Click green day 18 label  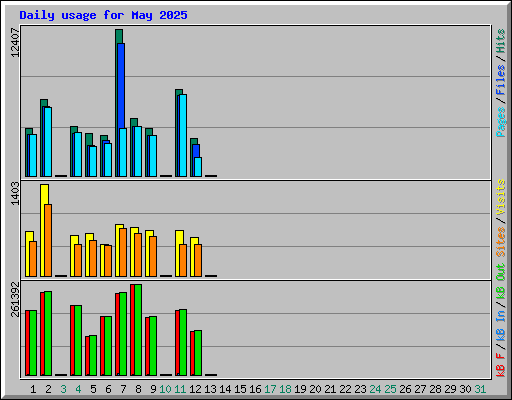coord(286,389)
